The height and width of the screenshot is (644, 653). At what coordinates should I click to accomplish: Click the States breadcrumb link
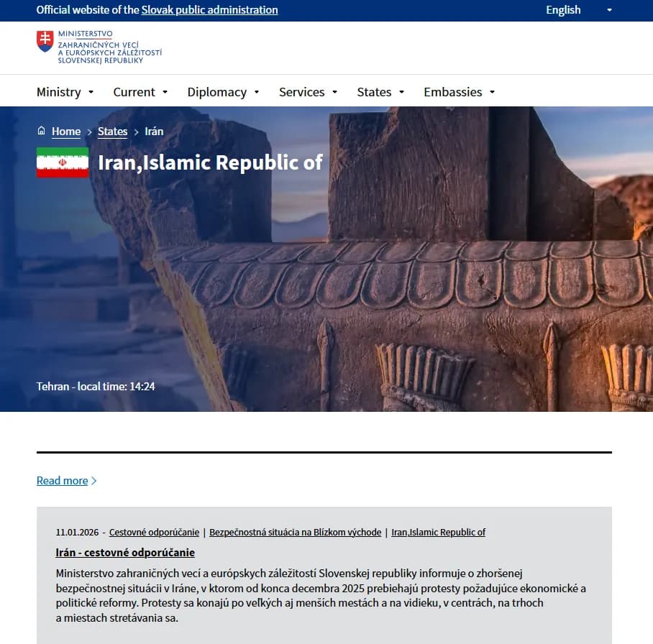point(112,132)
